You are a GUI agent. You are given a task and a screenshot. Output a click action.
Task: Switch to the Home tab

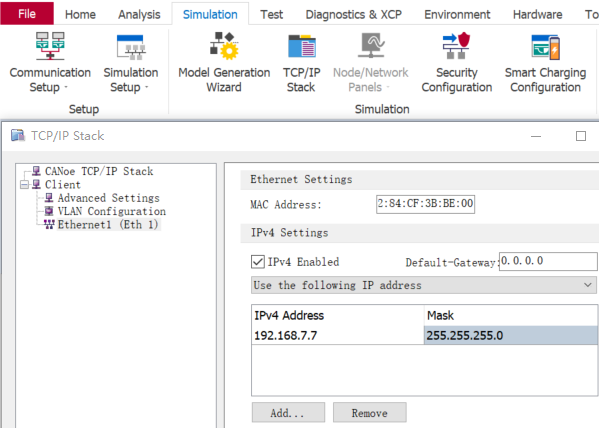(80, 15)
